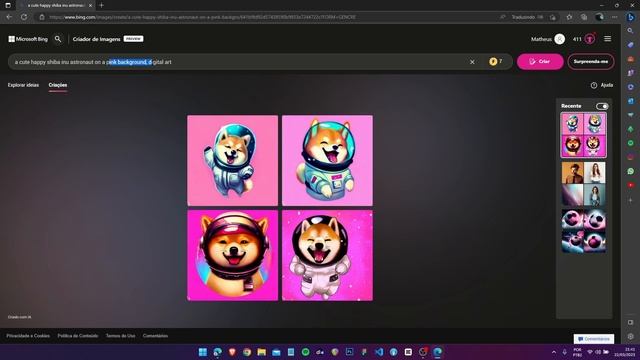Toggle the Recente switch

pyautogui.click(x=602, y=106)
